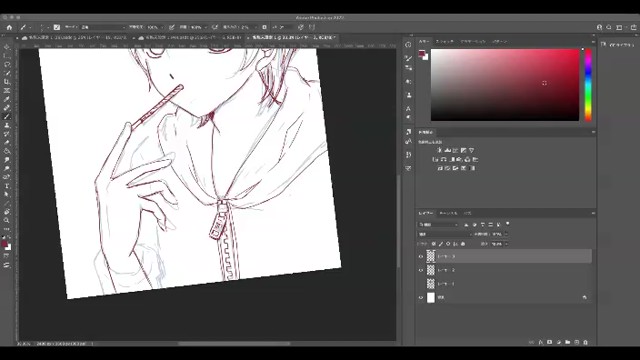This screenshot has width=640, height=360.
Task: Select the Type tool
Action: [x=7, y=186]
